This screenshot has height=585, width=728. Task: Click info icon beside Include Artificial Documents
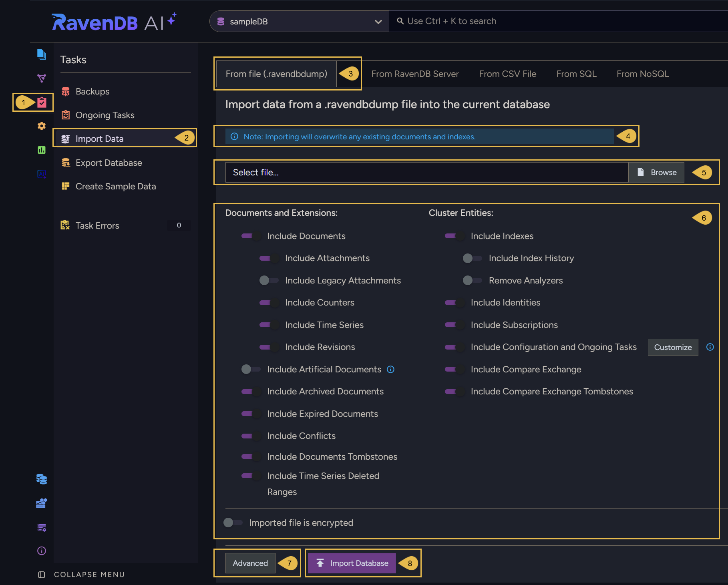[390, 370]
